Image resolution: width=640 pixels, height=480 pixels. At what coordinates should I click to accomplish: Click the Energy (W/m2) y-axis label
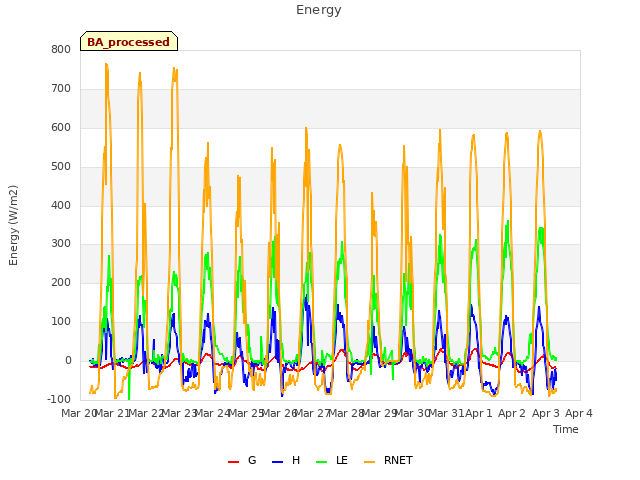(13, 225)
